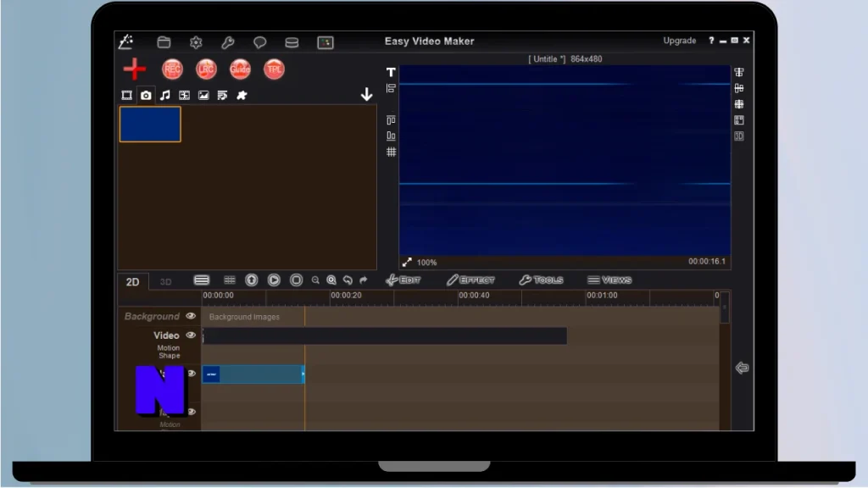Click the top icon right of preview

click(x=739, y=72)
